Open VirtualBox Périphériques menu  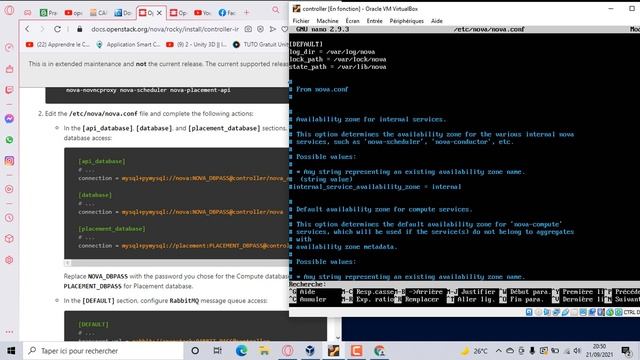pyautogui.click(x=407, y=21)
